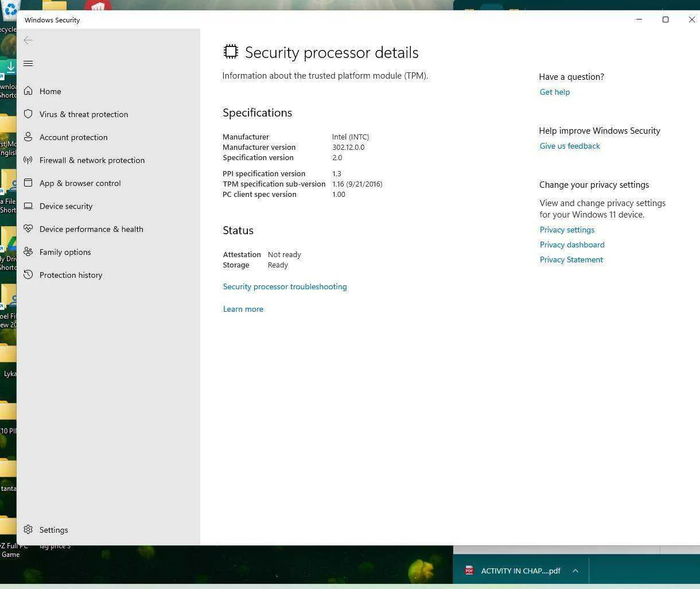This screenshot has width=700, height=589.
Task: Open Account protection section
Action: point(73,137)
